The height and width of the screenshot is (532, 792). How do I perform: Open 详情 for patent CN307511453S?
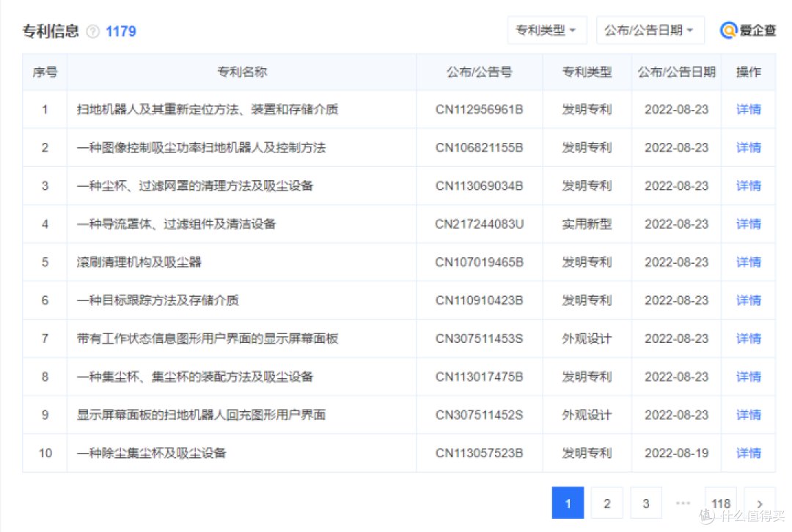[749, 339]
